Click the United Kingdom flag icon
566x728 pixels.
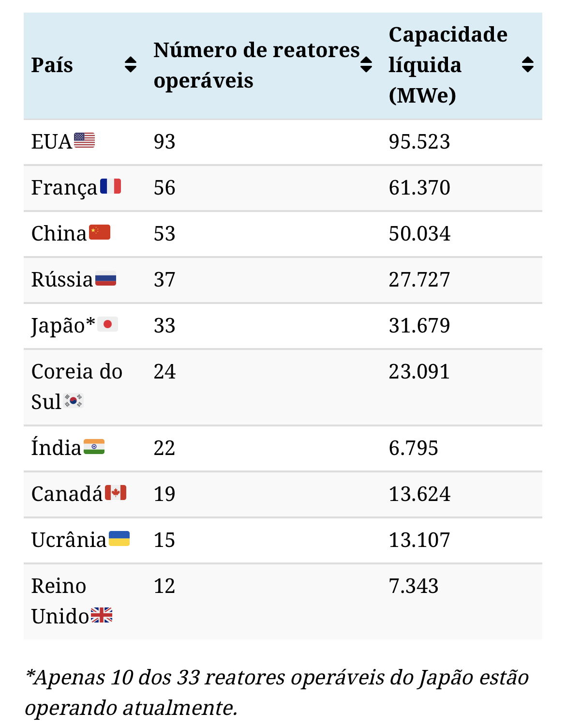tap(102, 615)
